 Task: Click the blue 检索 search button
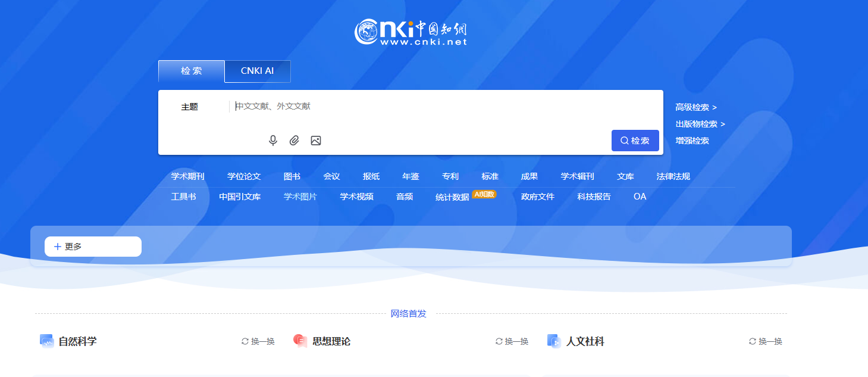point(635,141)
